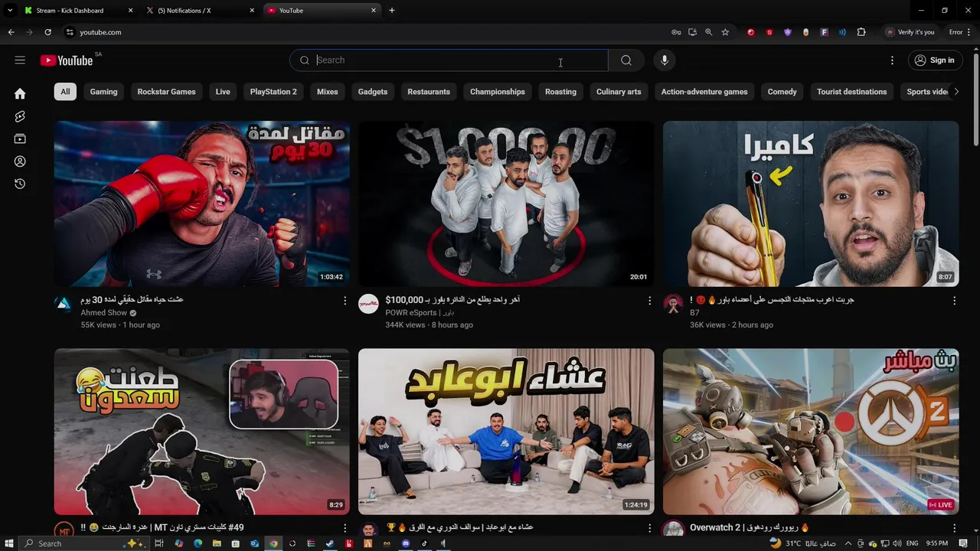
Task: Select the Culinary arts category chip
Action: [x=619, y=92]
